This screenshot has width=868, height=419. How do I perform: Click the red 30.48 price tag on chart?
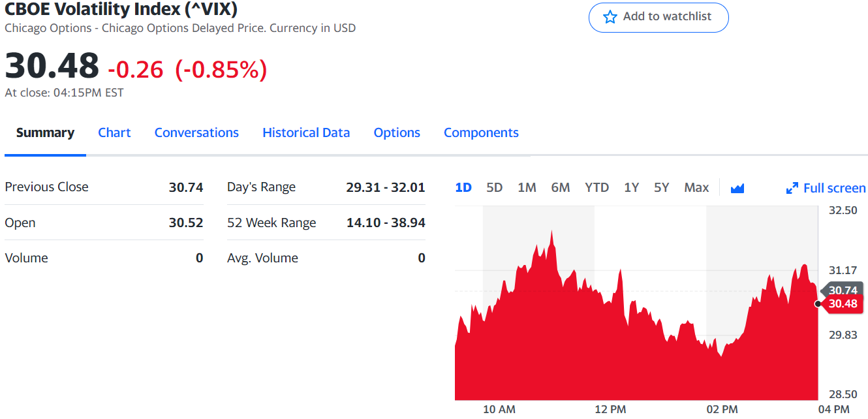pos(843,303)
